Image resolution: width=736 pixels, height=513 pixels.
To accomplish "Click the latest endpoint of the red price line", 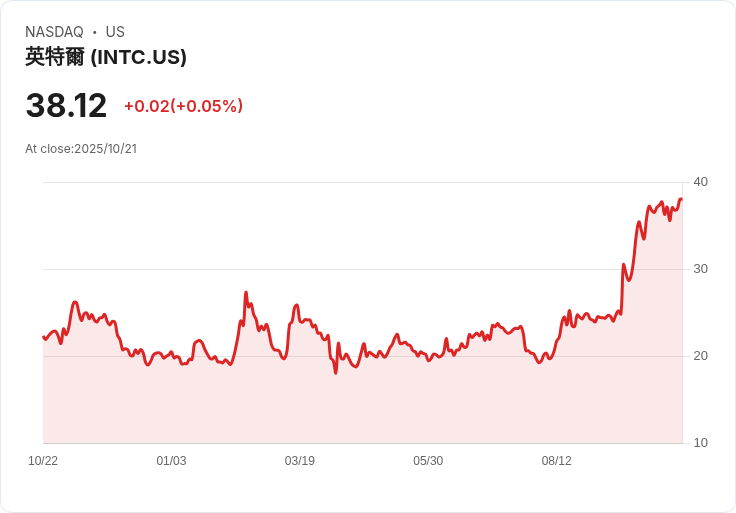I will [x=681, y=199].
